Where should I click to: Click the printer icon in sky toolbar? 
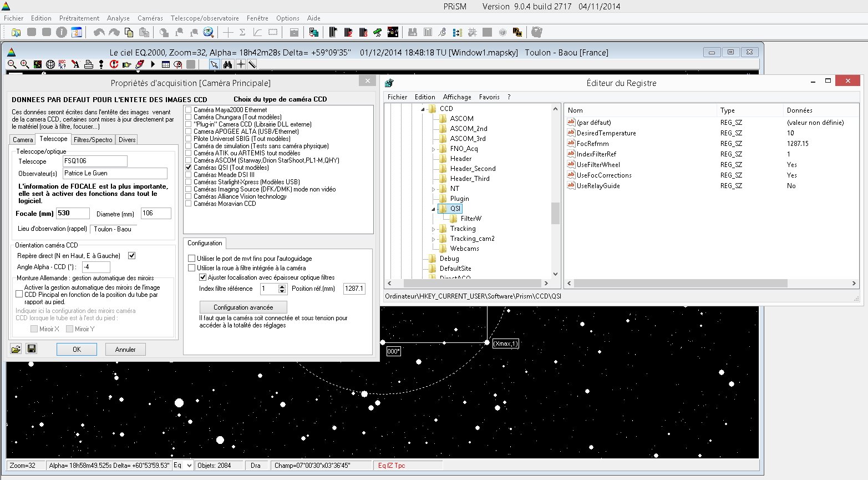[88, 64]
